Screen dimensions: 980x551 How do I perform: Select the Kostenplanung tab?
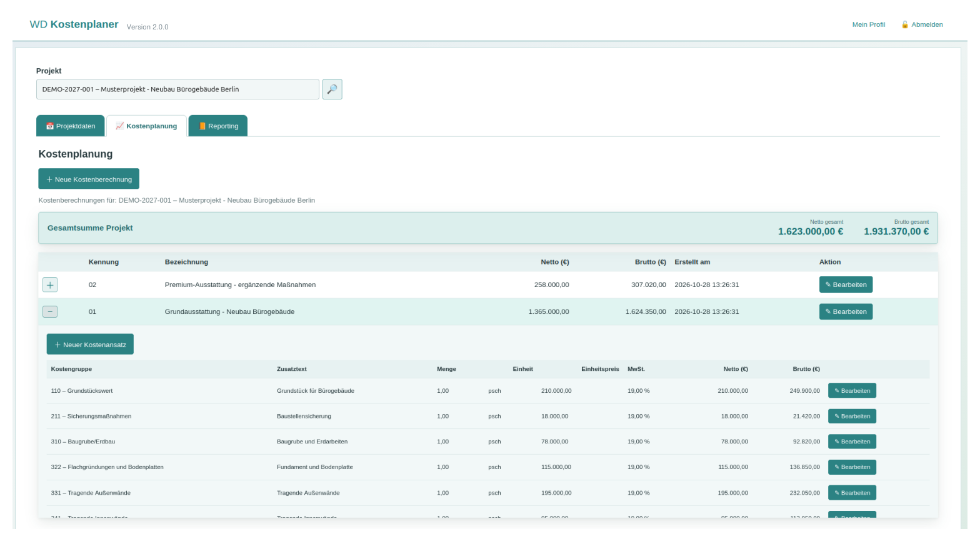(x=146, y=126)
